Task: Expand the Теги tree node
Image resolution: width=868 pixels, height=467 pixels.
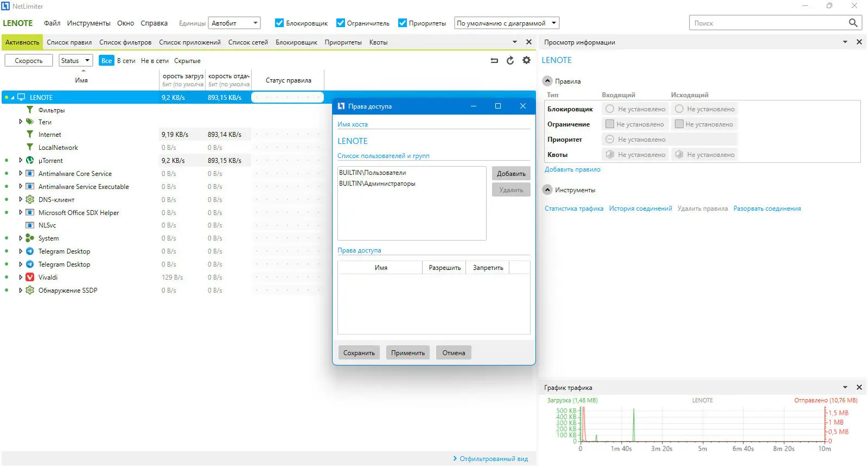Action: pyautogui.click(x=21, y=122)
